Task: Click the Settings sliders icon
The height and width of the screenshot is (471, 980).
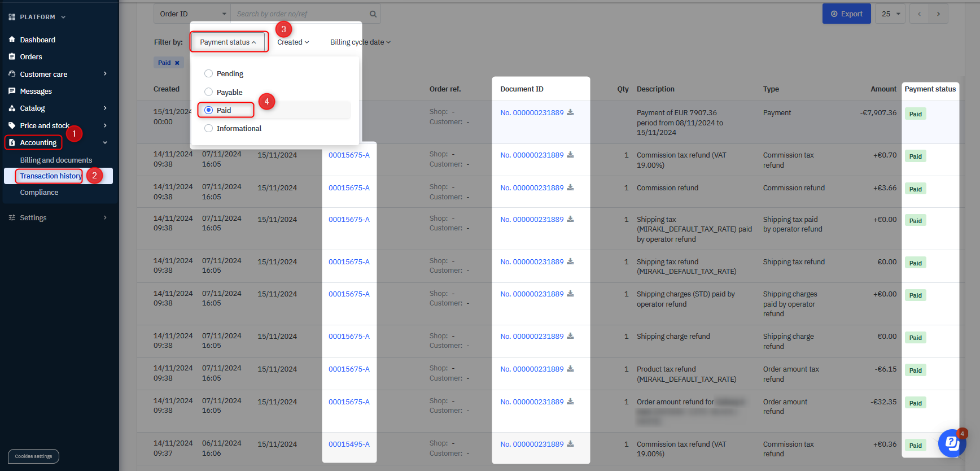Action: 12,217
